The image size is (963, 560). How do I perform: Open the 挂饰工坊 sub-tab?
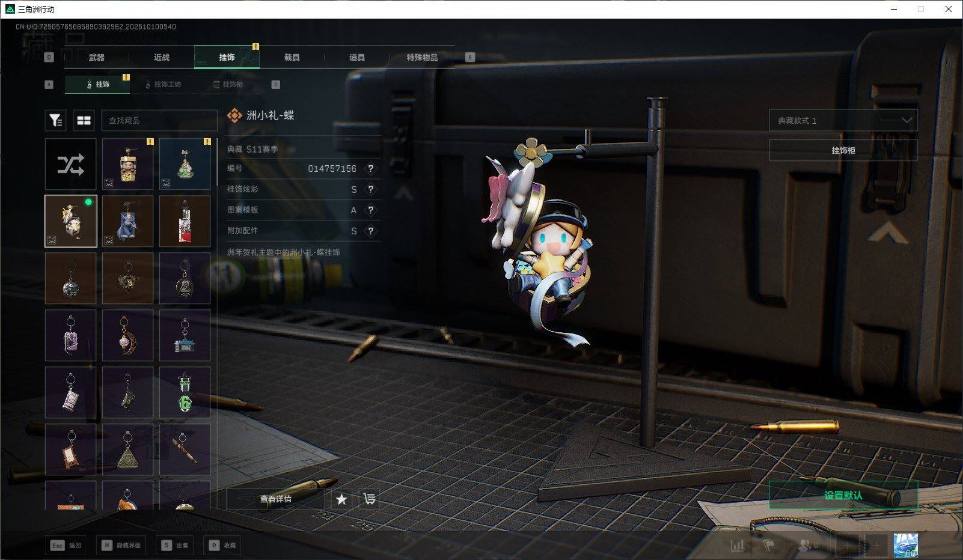[162, 84]
